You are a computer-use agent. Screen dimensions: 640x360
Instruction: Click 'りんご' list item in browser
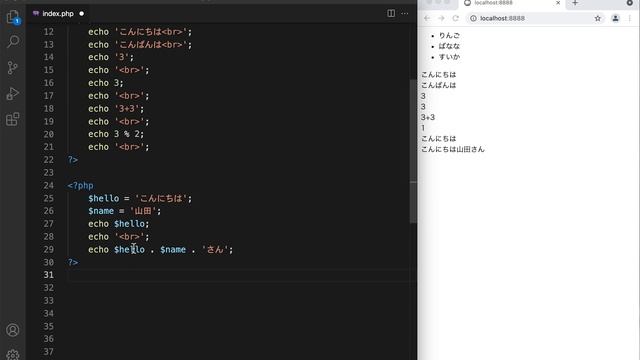point(449,36)
